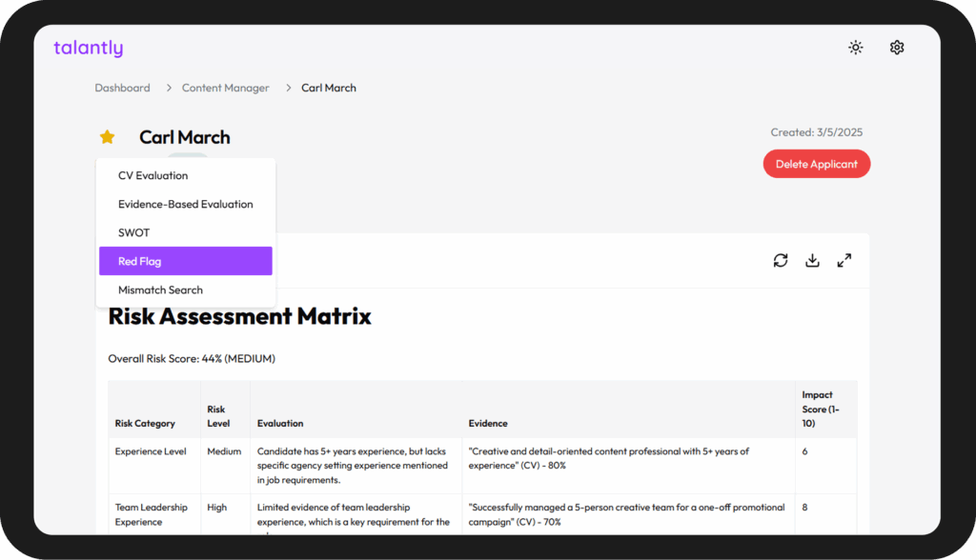Screen dimensions: 976x560
Task: Delete the applicant with the red button
Action: pos(817,164)
